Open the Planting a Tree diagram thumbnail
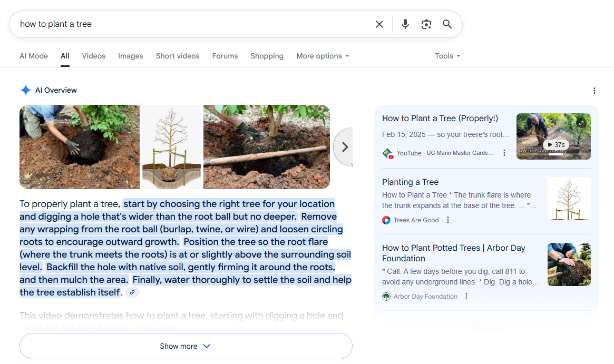The image size is (614, 364). click(569, 199)
